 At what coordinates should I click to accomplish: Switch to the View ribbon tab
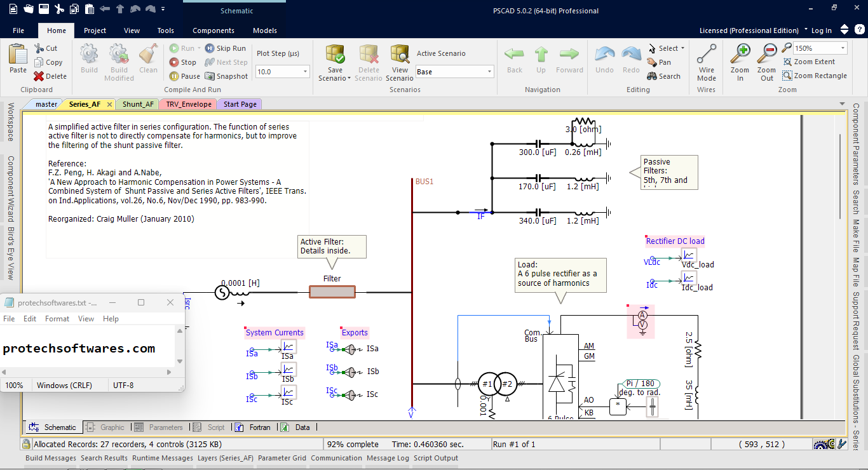pyautogui.click(x=132, y=30)
